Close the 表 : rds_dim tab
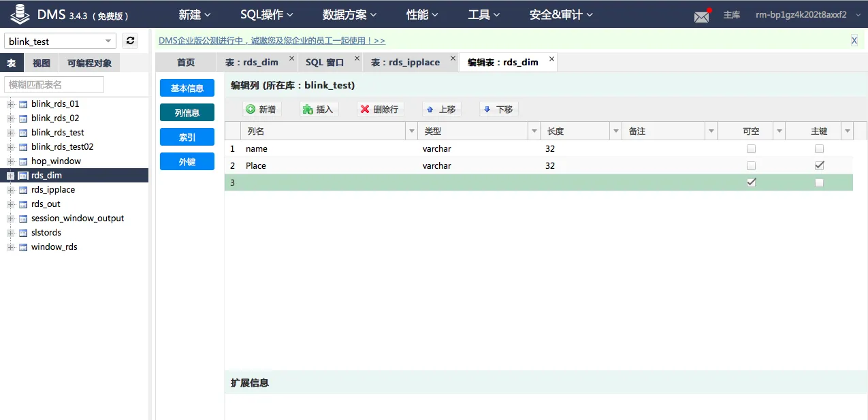868x420 pixels. pyautogui.click(x=291, y=59)
